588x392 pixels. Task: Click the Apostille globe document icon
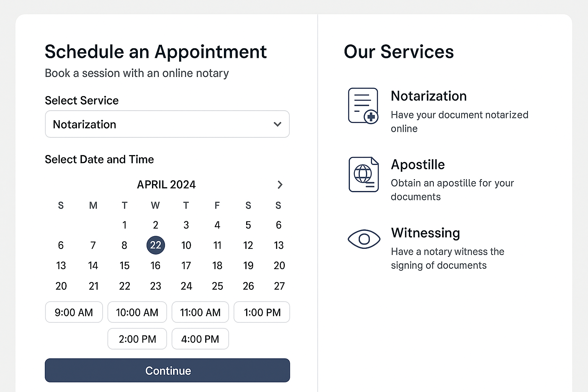tap(363, 174)
